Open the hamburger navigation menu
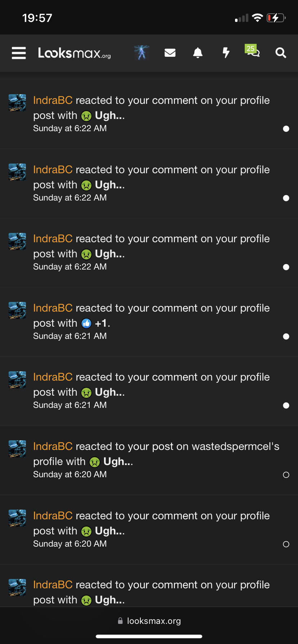The width and height of the screenshot is (298, 644). point(19,53)
